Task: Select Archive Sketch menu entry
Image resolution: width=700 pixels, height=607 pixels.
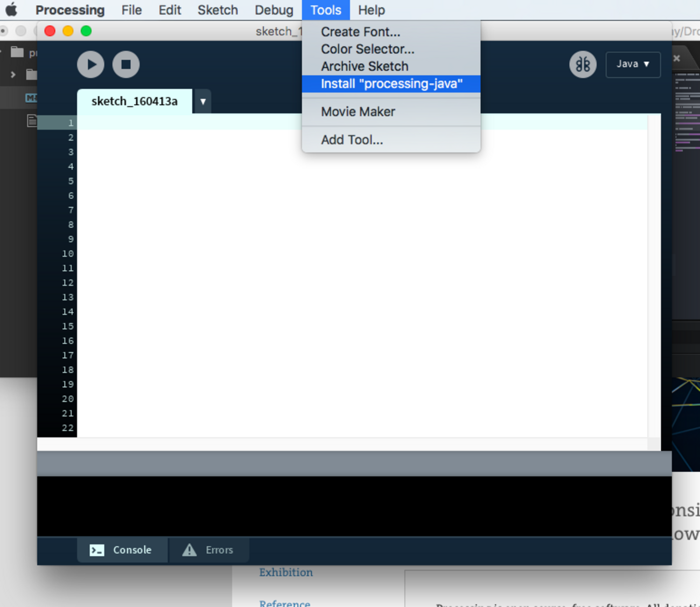Action: (391, 66)
